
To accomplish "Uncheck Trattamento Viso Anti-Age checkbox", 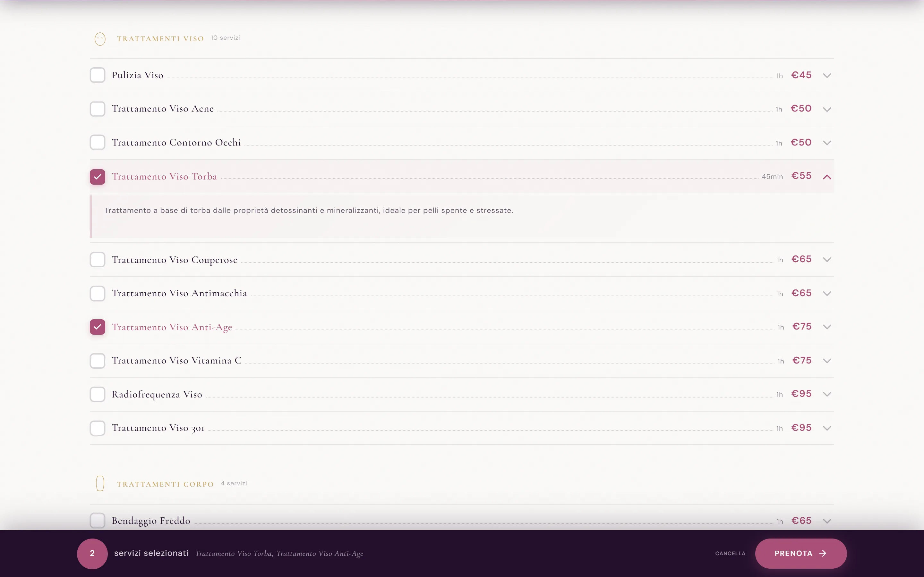I will [97, 327].
